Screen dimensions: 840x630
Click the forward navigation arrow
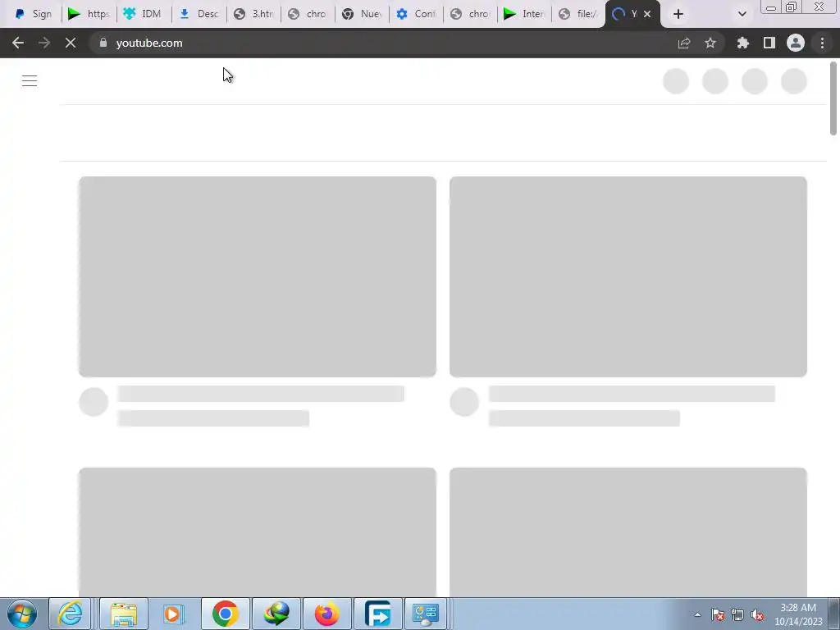(44, 43)
